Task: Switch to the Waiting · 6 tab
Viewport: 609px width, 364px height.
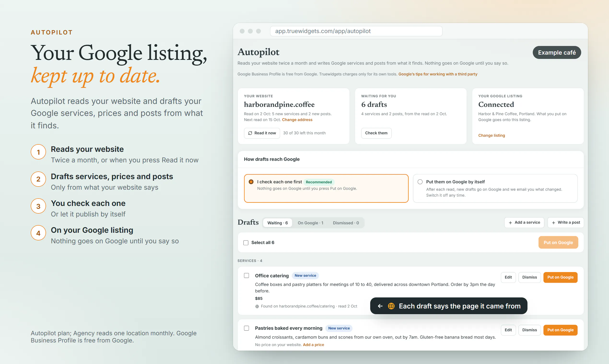Action: point(277,223)
